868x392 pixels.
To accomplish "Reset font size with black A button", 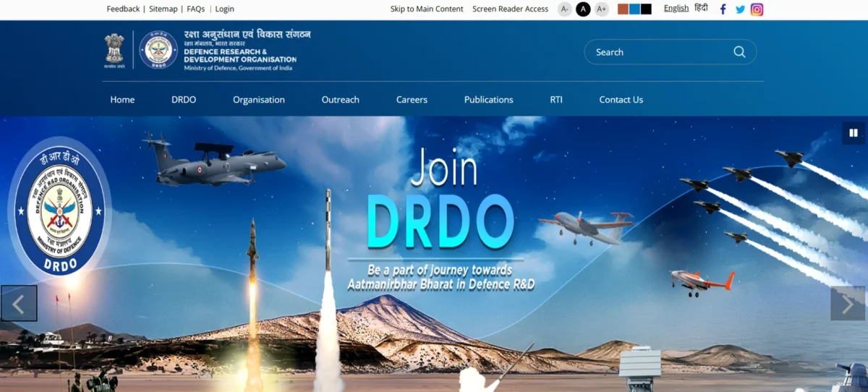I will (x=583, y=9).
